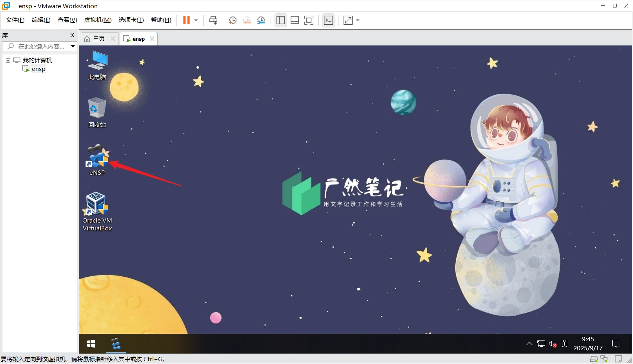Open the snapshot manager icon

point(261,20)
